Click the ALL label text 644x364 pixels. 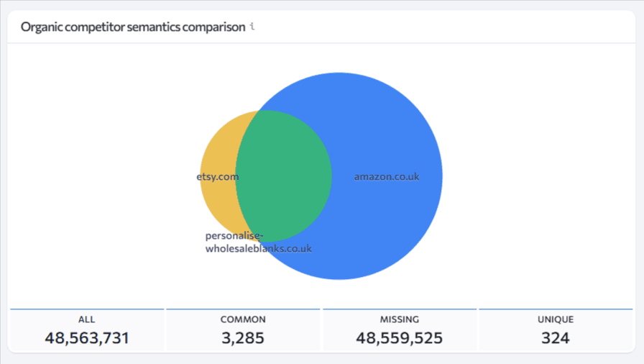87,319
